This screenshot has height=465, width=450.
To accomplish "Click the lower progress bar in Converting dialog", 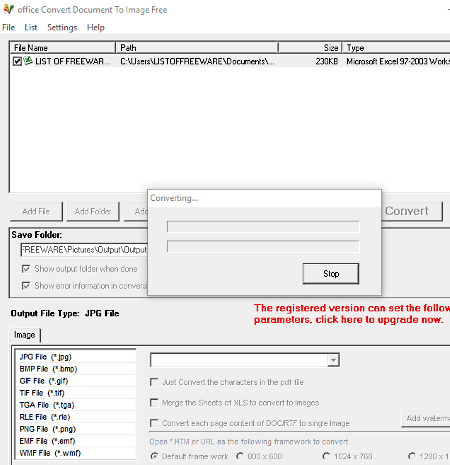I will click(263, 247).
